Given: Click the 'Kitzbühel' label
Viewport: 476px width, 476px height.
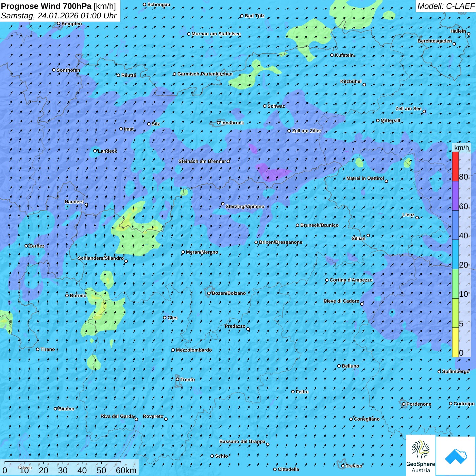Looking at the screenshot, I should pos(351,81).
